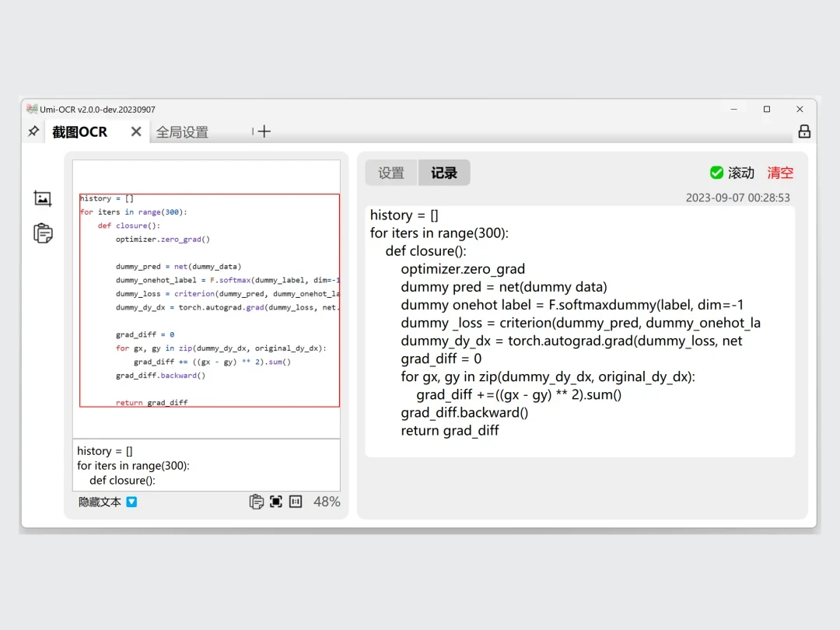Image resolution: width=840 pixels, height=630 pixels.
Task: Copy recognized text using the icon beside 48%
Action: 256,502
